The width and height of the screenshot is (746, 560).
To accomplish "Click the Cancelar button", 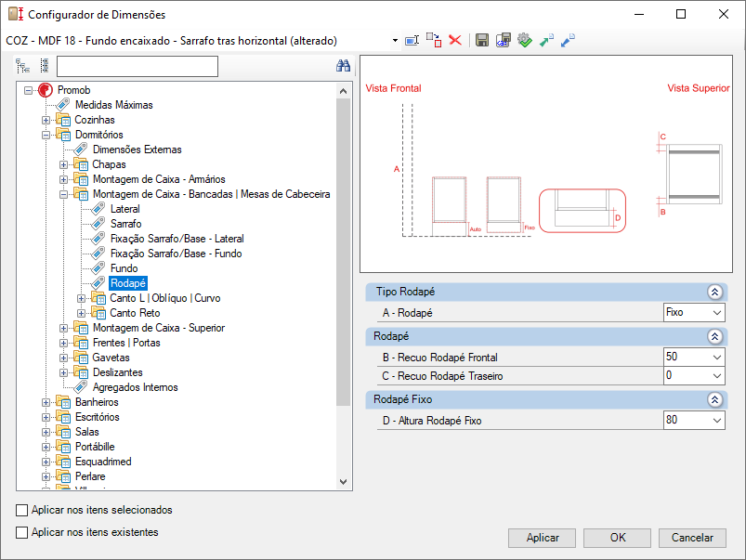I will (692, 538).
